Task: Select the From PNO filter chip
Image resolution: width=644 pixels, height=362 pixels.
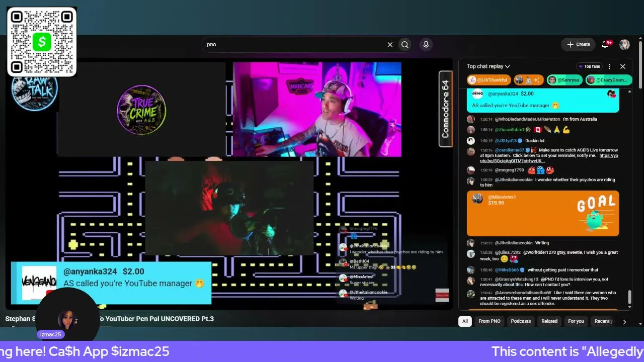Action: coord(490,321)
